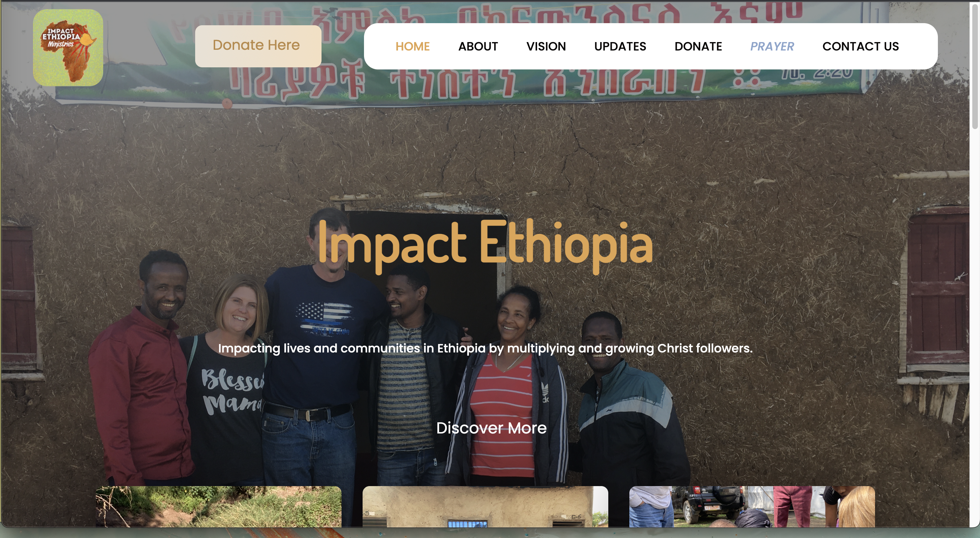This screenshot has height=538, width=980.
Task: Open the UPDATES menu item
Action: (x=620, y=46)
